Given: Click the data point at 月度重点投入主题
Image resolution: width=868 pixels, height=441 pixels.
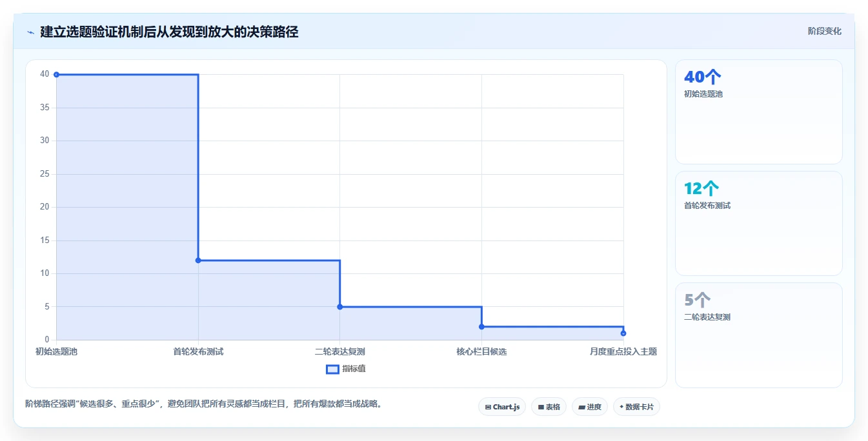Looking at the screenshot, I should point(623,333).
